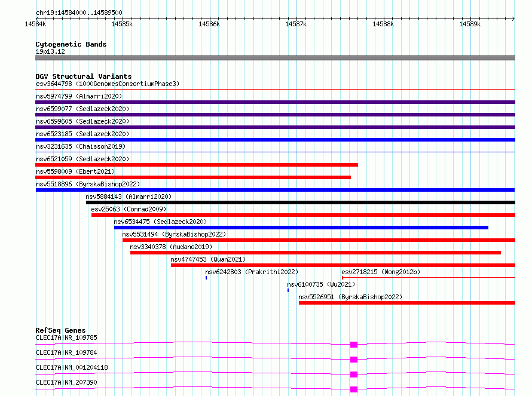532x396 pixels.
Task: Click the red nsv4747453 variant bar
Action: (343, 265)
